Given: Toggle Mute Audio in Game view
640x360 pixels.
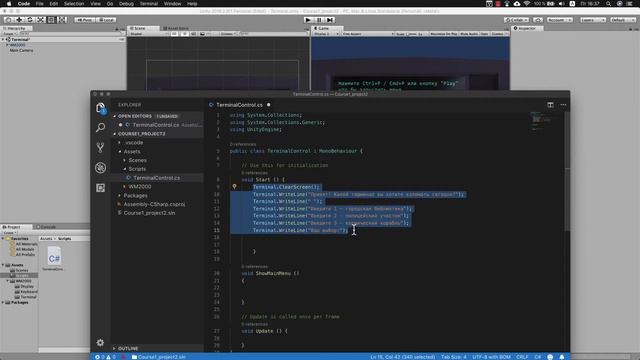Looking at the screenshot, I should click(x=469, y=34).
